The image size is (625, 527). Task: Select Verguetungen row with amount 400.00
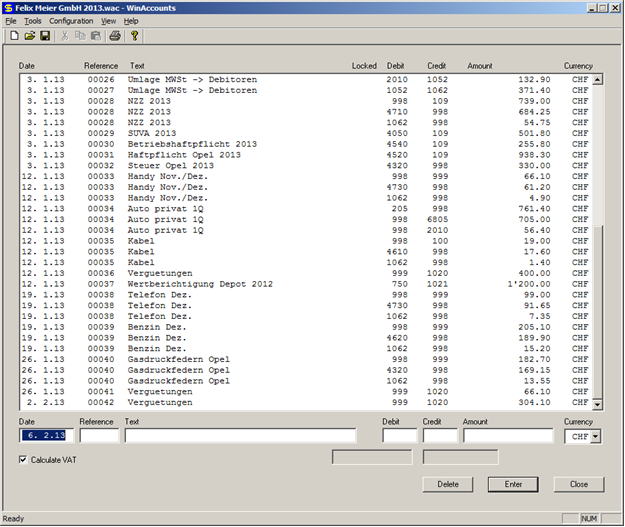pos(306,273)
